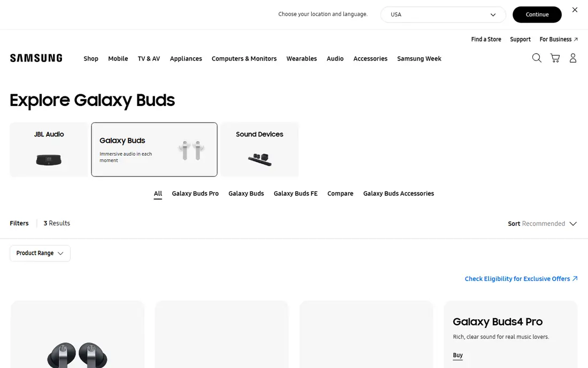Screen dimensions: 588x368
Task: Open the Mobile menu
Action: (x=118, y=58)
